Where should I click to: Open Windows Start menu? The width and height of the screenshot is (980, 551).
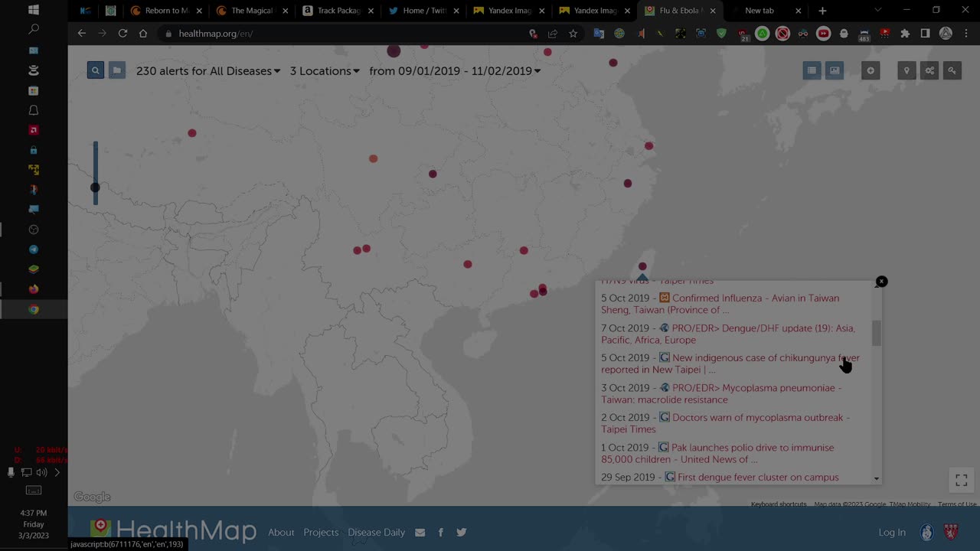(x=34, y=10)
